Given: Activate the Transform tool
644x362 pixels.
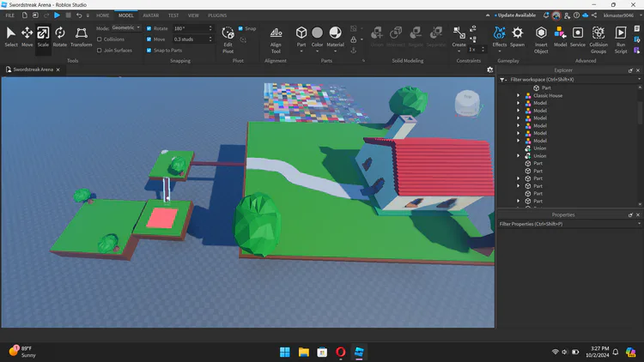Looking at the screenshot, I should coord(82,37).
